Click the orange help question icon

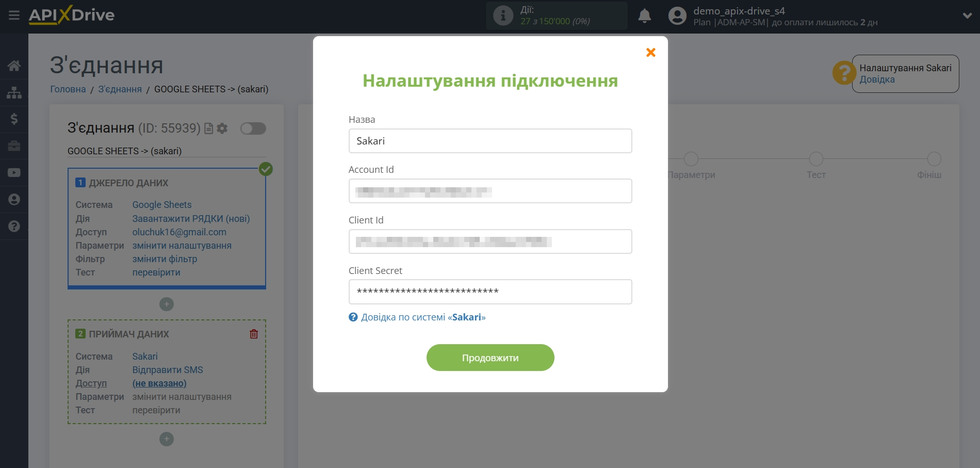pos(844,73)
